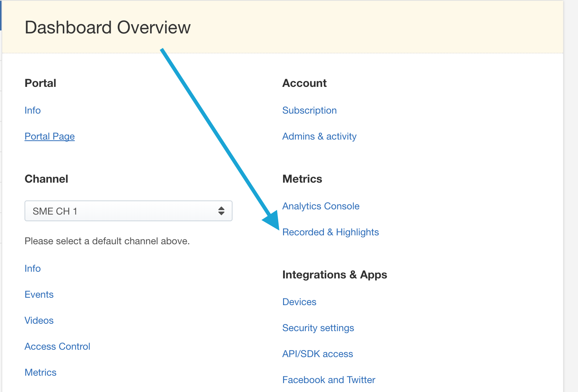578x392 pixels.
Task: Open the Devices integrations link
Action: 299,302
